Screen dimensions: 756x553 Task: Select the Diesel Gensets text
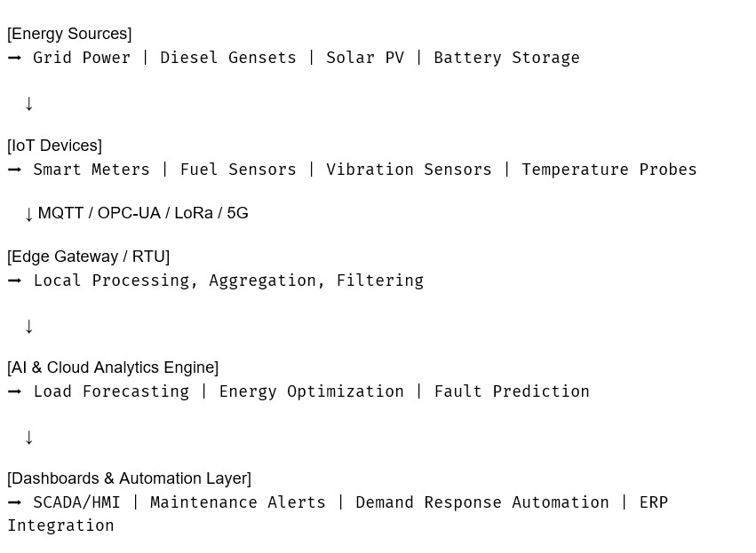[x=228, y=58]
